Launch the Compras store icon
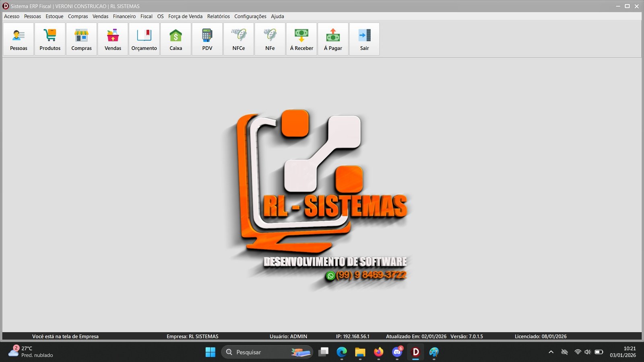Image resolution: width=644 pixels, height=362 pixels. (x=81, y=39)
